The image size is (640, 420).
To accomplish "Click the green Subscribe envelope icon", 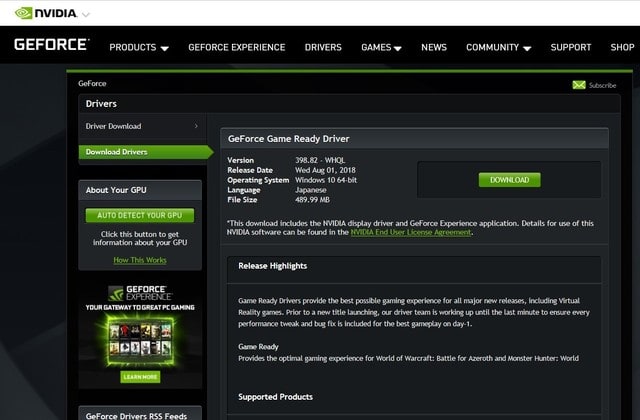I will coord(579,85).
